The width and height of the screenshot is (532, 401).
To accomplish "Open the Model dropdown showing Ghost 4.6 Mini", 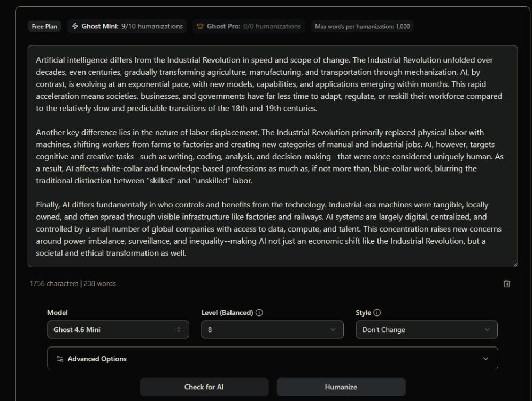I will (118, 329).
